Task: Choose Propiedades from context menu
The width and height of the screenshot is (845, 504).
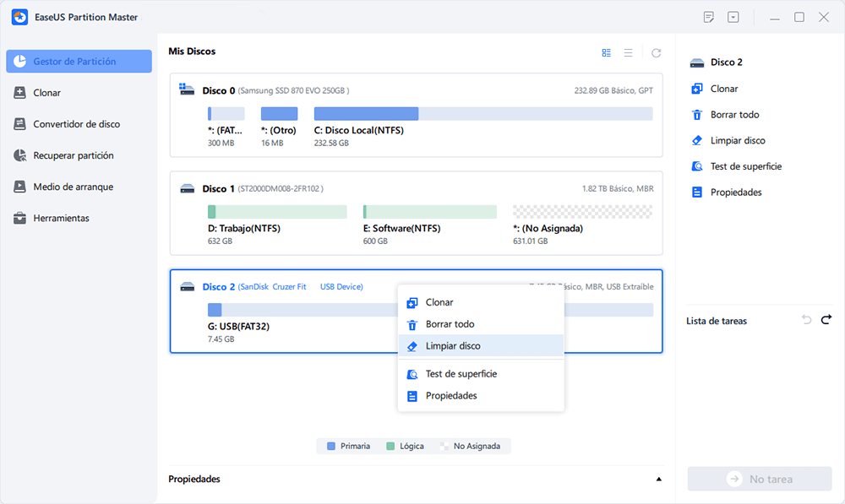Action: 481,396
